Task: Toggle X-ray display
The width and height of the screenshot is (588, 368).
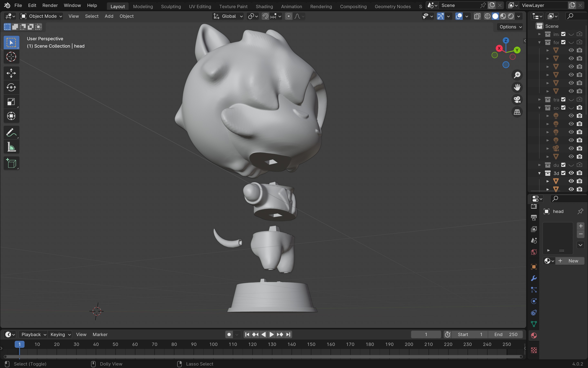Action: pyautogui.click(x=477, y=16)
